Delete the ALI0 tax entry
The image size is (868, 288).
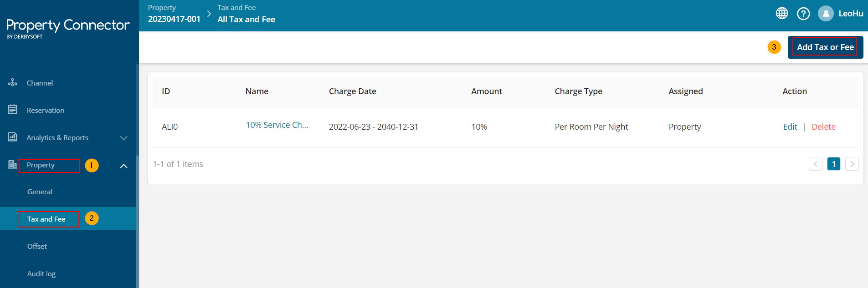point(823,127)
